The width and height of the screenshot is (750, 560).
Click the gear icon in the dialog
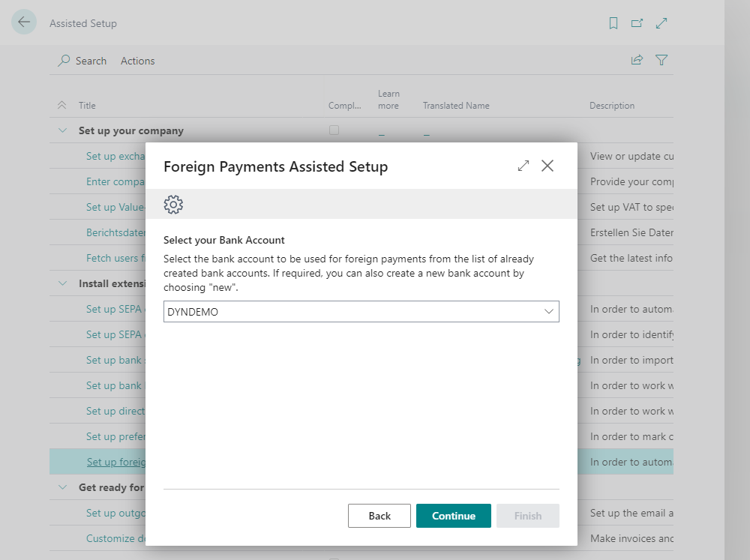(x=173, y=204)
